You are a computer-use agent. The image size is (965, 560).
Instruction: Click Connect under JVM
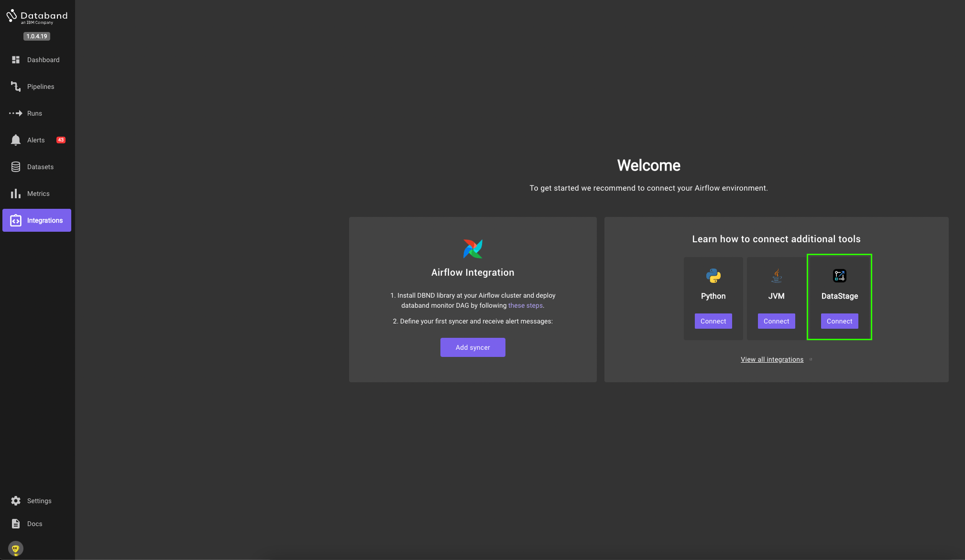(x=776, y=321)
